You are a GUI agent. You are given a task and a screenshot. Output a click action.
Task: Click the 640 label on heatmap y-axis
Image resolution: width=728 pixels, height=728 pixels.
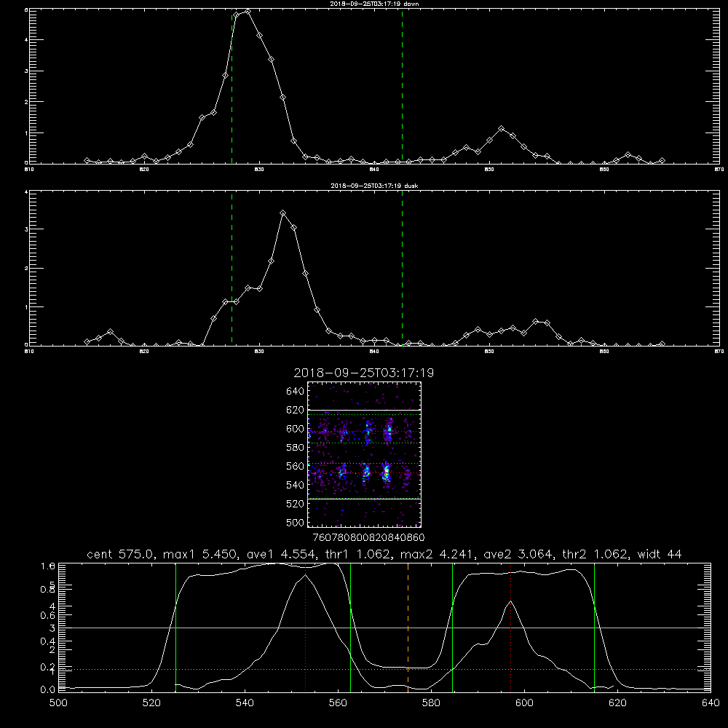(296, 392)
